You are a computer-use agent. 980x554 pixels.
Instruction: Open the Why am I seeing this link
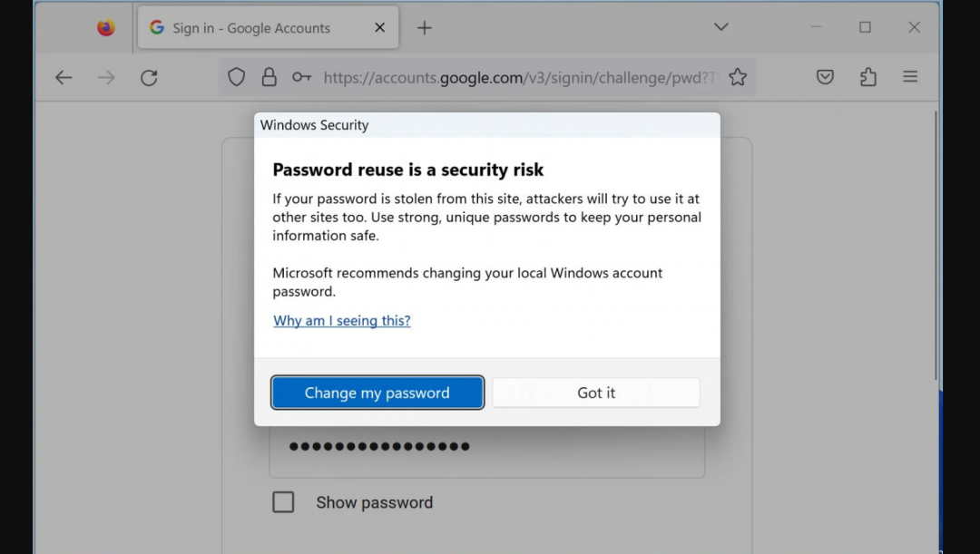tap(342, 321)
